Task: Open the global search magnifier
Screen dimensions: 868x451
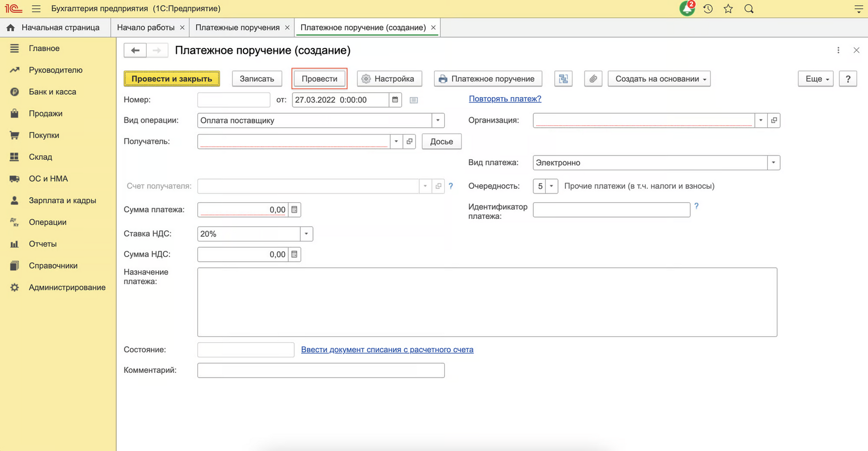Action: coord(749,9)
